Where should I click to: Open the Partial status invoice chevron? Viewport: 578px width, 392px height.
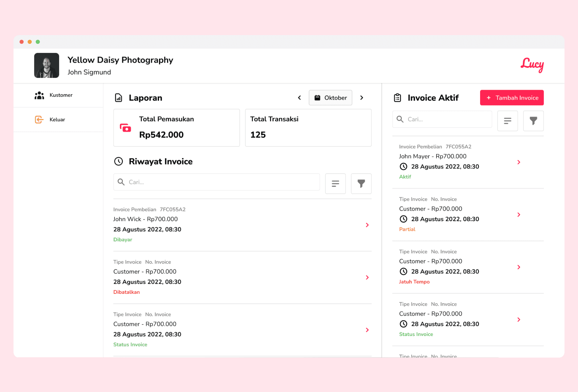click(519, 215)
